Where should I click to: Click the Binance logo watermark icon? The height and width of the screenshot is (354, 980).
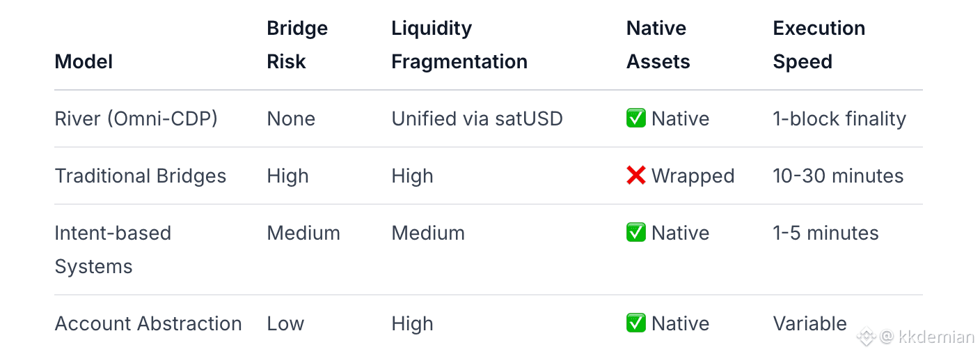tap(865, 337)
